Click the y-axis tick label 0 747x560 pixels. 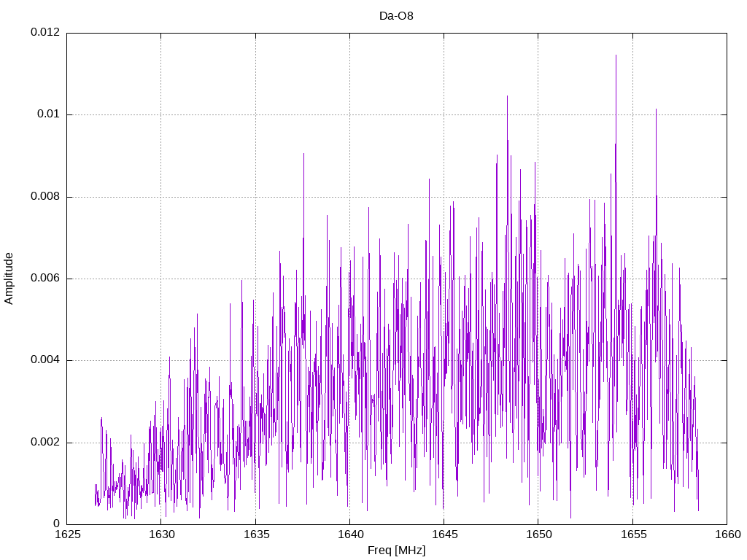[x=57, y=524]
